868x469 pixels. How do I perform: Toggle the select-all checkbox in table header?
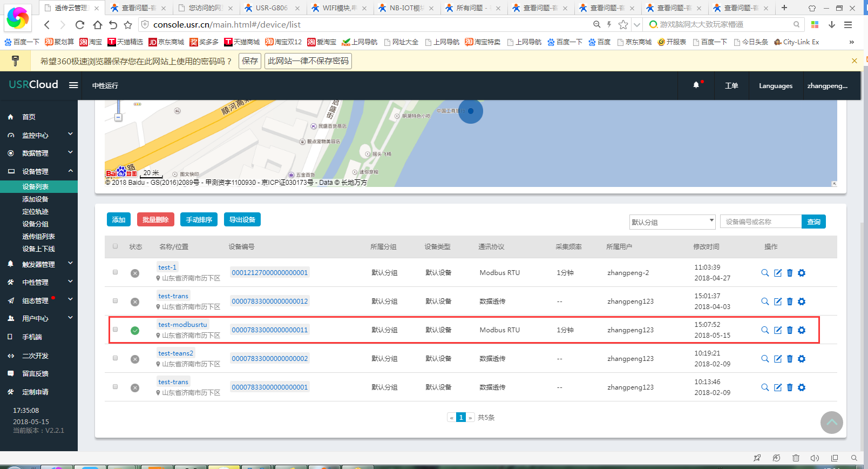point(115,246)
